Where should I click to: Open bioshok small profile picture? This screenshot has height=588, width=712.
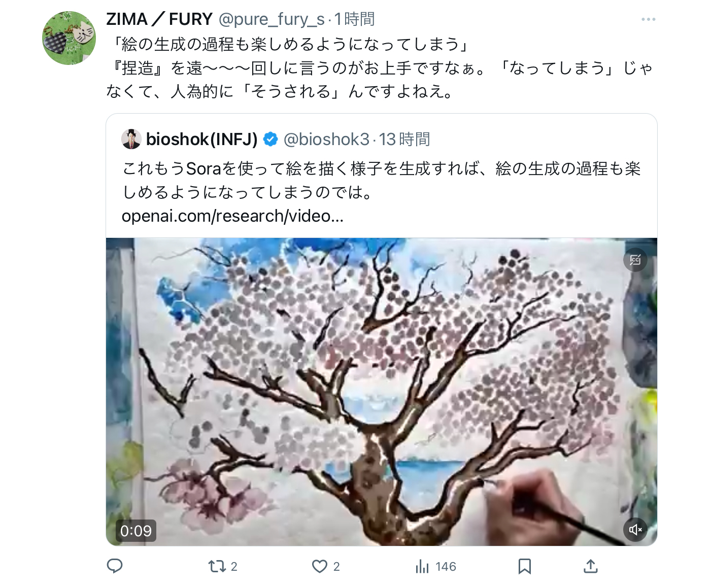(x=131, y=139)
